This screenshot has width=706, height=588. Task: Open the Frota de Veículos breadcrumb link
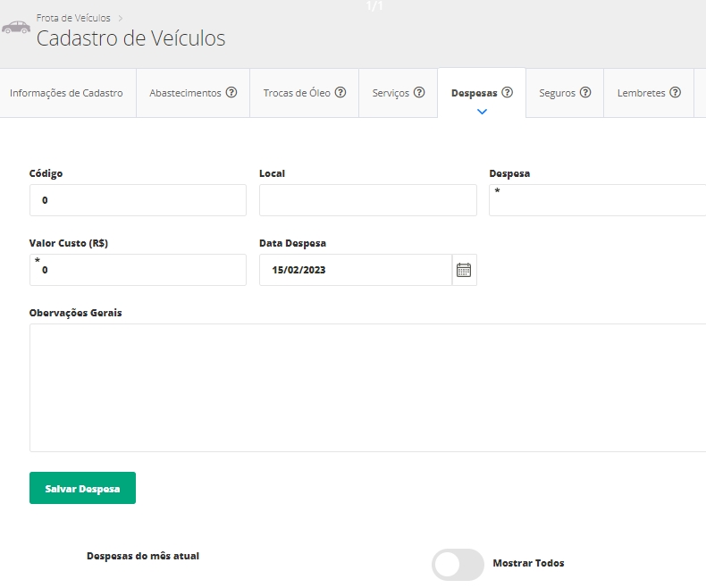point(73,18)
